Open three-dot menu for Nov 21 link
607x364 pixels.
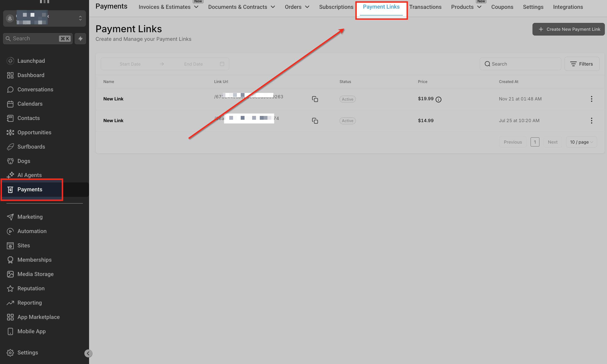(x=591, y=99)
